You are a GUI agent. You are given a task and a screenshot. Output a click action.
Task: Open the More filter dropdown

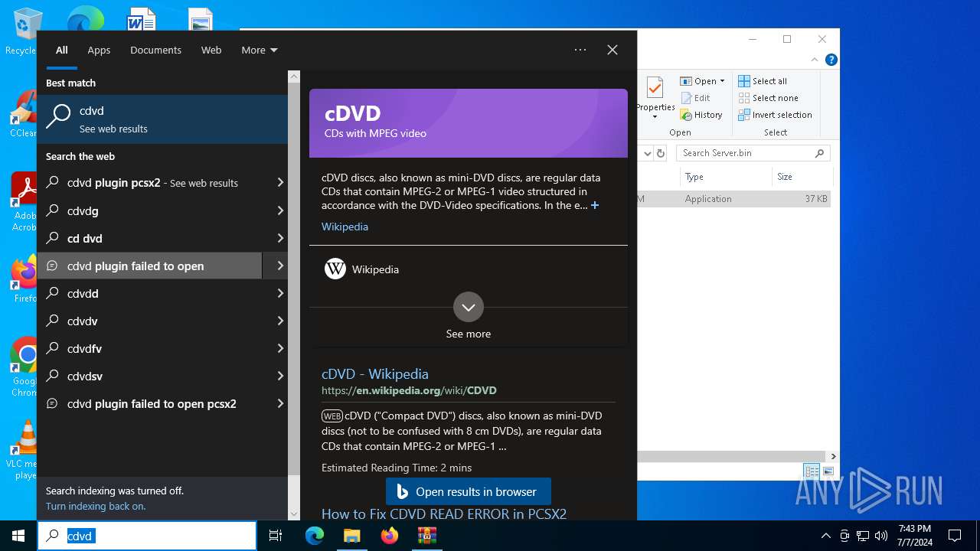click(259, 50)
